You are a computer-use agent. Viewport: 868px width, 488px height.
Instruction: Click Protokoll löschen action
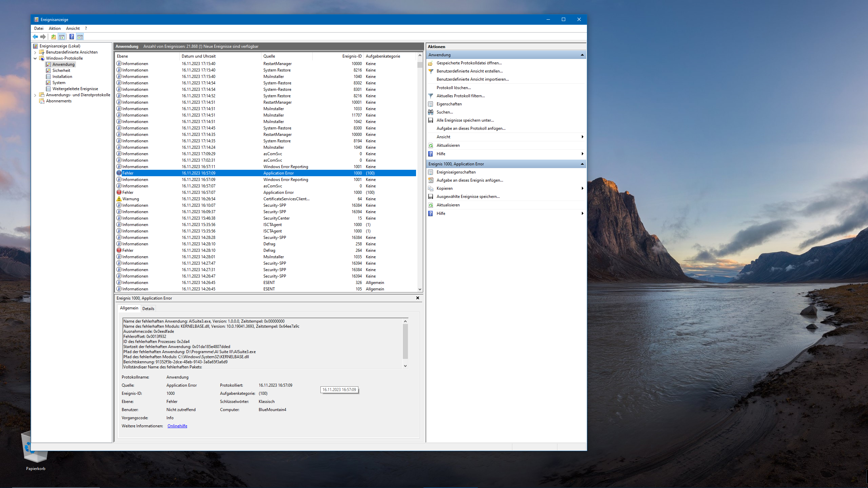(453, 88)
